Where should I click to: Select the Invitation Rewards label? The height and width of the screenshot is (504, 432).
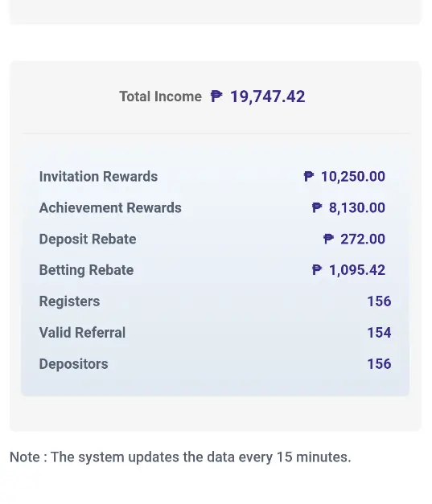point(98,177)
